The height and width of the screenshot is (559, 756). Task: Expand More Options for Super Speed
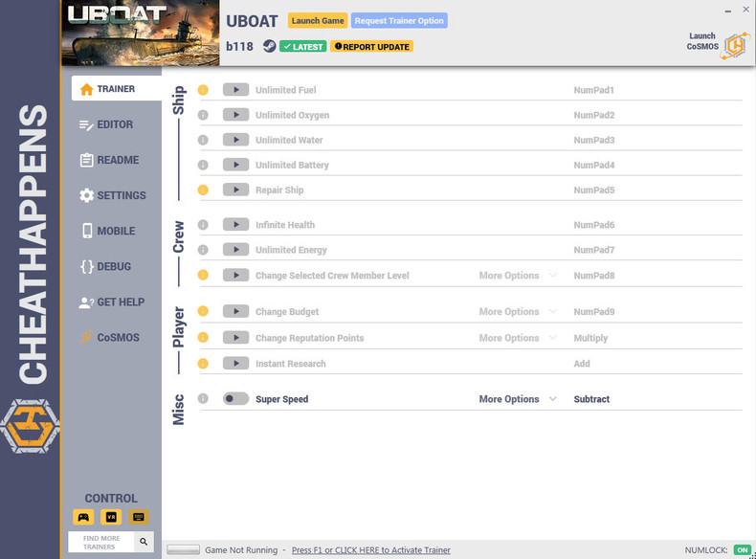coord(518,399)
